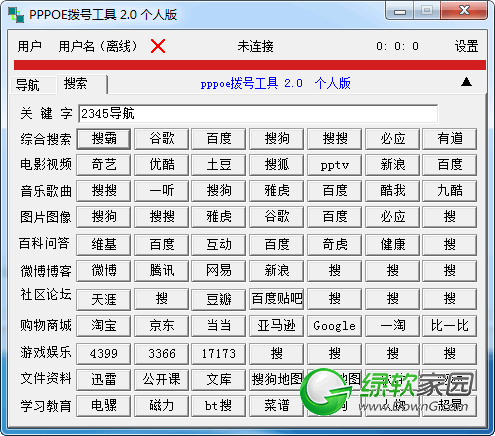Click the 九酷 music button
495x436 pixels.
click(x=450, y=191)
